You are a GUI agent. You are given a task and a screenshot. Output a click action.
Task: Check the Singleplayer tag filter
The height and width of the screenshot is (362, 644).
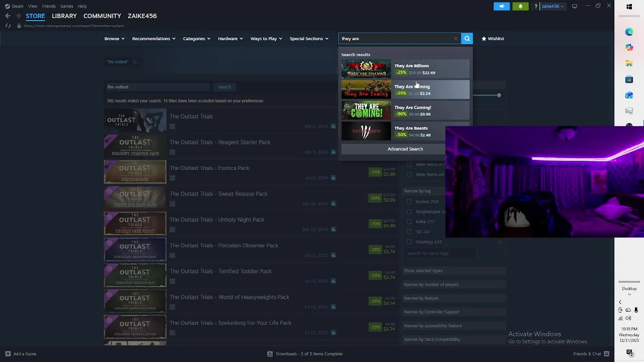(x=409, y=212)
